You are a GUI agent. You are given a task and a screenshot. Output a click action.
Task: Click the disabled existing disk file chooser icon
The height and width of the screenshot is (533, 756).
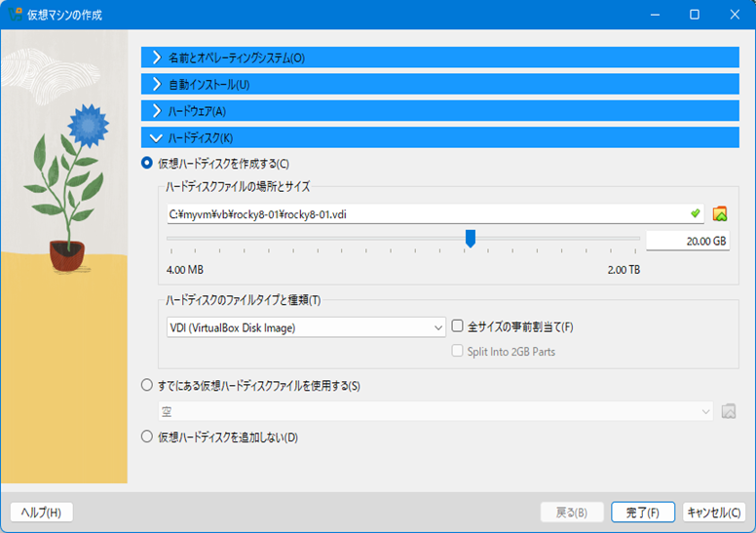(729, 411)
